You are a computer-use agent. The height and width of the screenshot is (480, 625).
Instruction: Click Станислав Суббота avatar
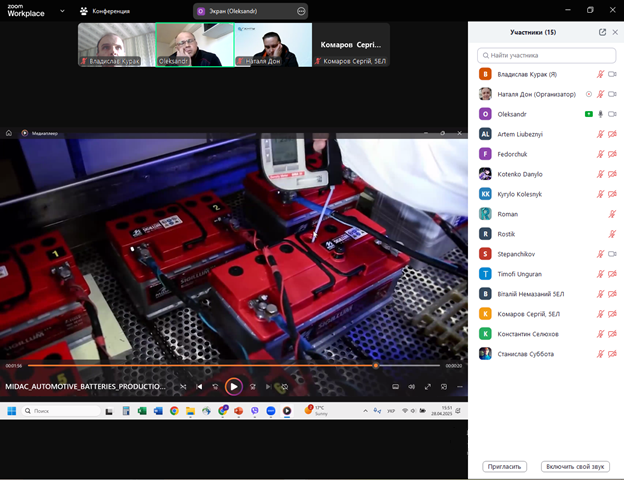(485, 354)
